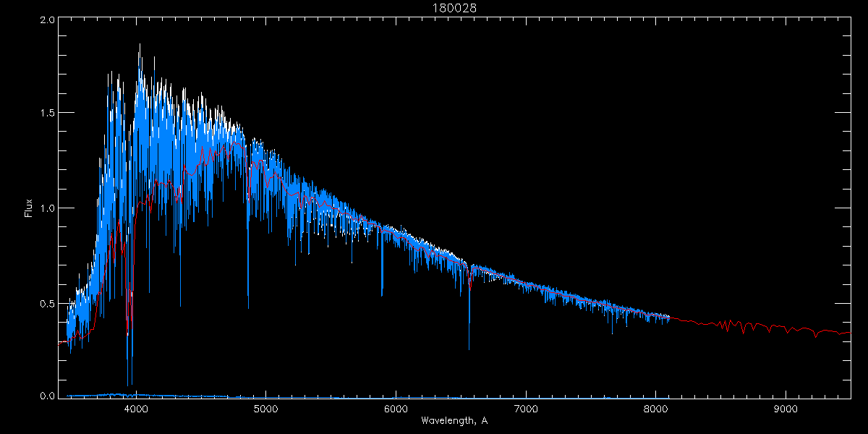Image resolution: width=868 pixels, height=434 pixels.
Task: Click the 1.0 y-axis tick label
Action: 47,208
